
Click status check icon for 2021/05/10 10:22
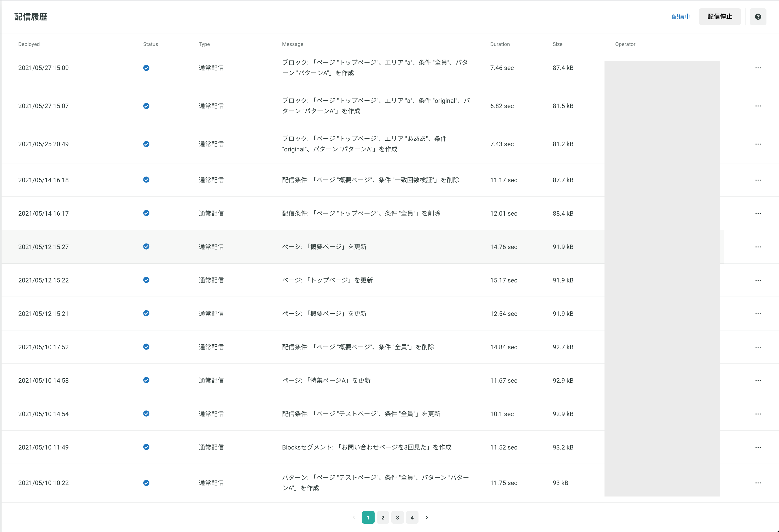coord(146,483)
